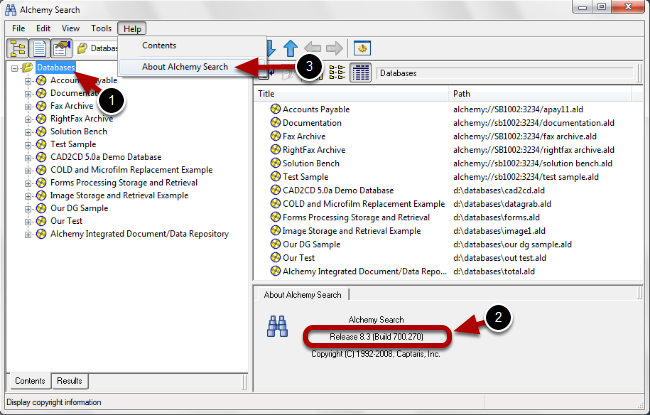Screen dimensions: 650x415
Task: Open the File menu
Action: [18, 28]
